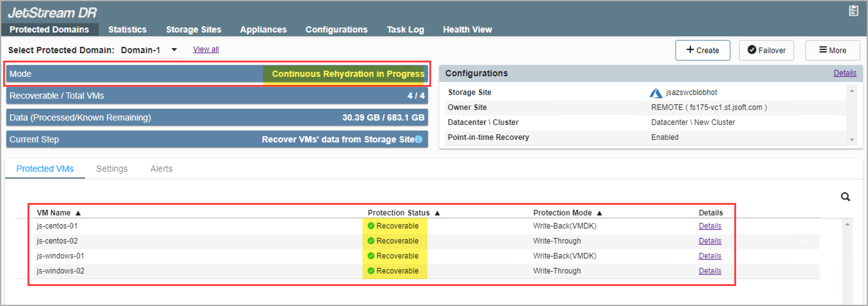
Task: Go to the Health View tab
Action: (x=467, y=29)
